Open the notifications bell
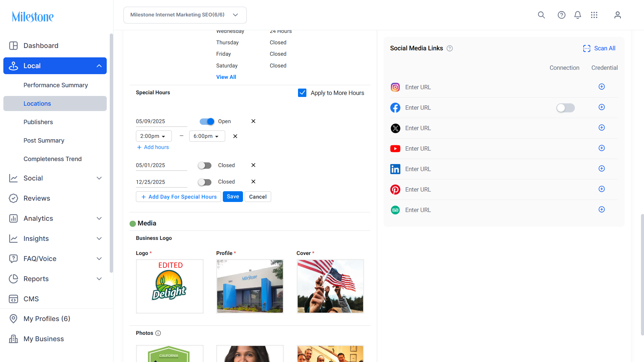644x362 pixels. [578, 15]
